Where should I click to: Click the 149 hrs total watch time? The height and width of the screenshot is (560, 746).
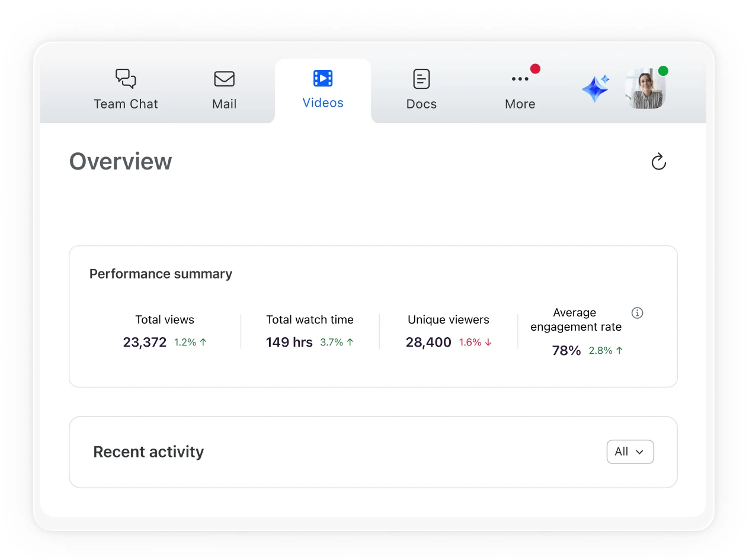289,343
